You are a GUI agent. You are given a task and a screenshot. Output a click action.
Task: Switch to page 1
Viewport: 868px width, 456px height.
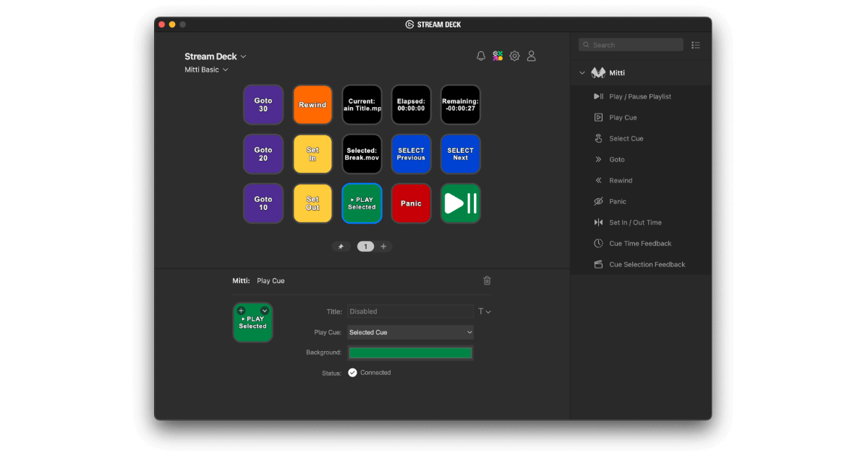pyautogui.click(x=365, y=246)
